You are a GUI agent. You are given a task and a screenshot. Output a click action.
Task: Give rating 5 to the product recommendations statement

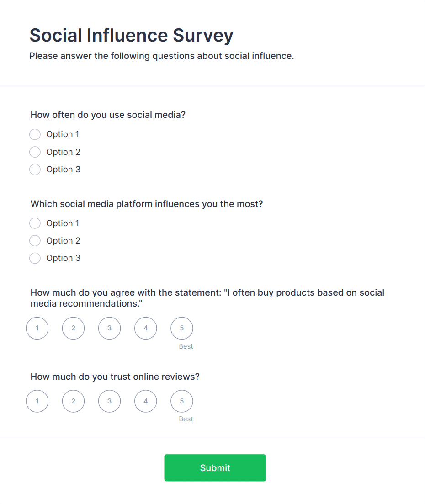[x=181, y=328]
